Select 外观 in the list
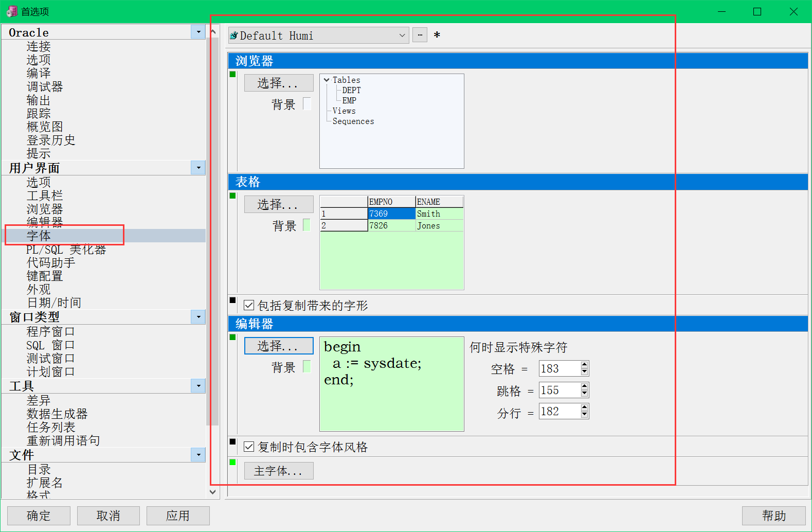This screenshot has height=532, width=812. (x=39, y=289)
